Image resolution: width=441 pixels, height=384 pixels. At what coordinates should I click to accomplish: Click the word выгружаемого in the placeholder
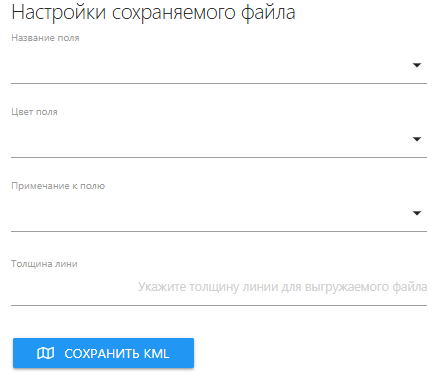(x=347, y=287)
